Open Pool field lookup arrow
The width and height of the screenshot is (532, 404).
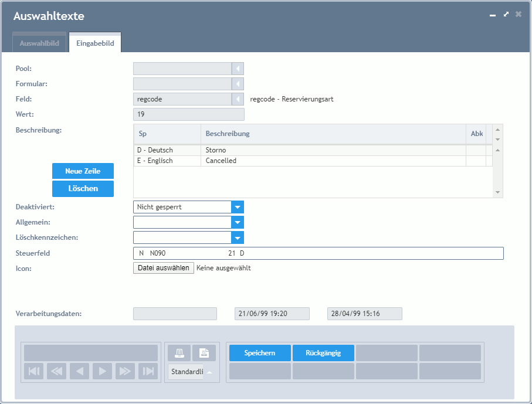coord(238,69)
